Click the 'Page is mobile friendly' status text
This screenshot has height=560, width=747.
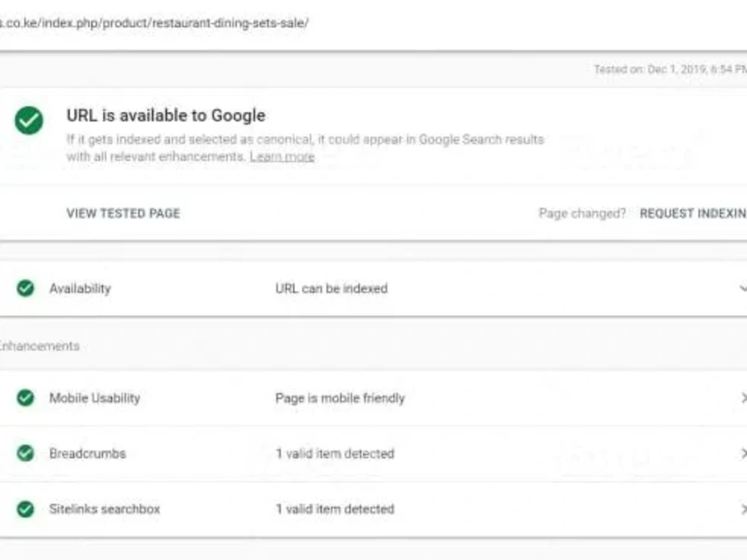[x=340, y=398]
